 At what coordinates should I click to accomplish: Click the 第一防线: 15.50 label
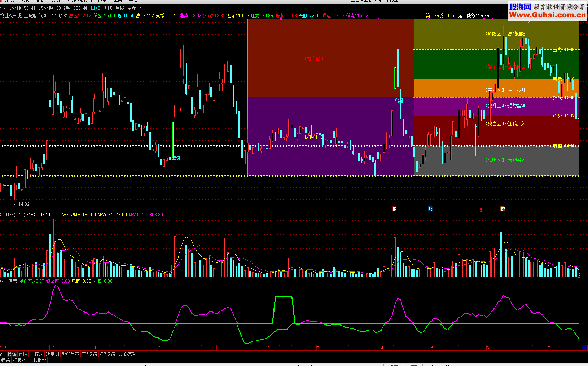coord(441,16)
